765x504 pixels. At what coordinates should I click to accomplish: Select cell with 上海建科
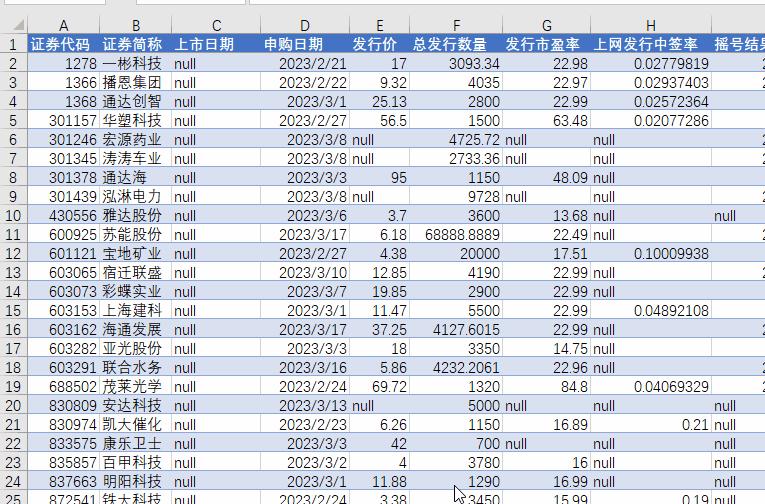pyautogui.click(x=136, y=311)
